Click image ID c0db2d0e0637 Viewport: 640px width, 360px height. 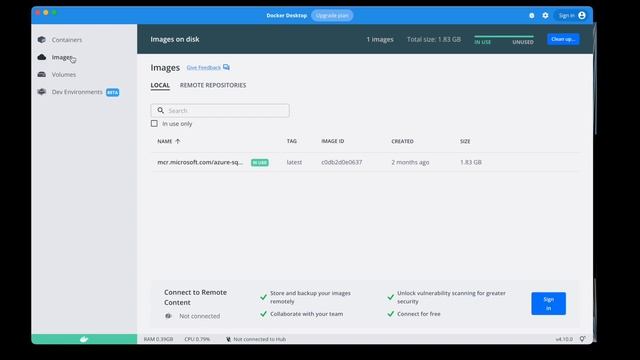(x=342, y=162)
